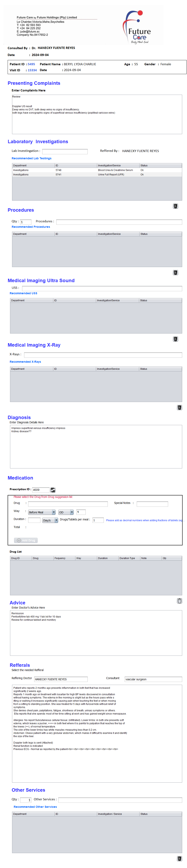Click trash icon below Recommended Procedures table
Image resolution: width=187 pixels, height=868 pixels.
[x=175, y=272]
